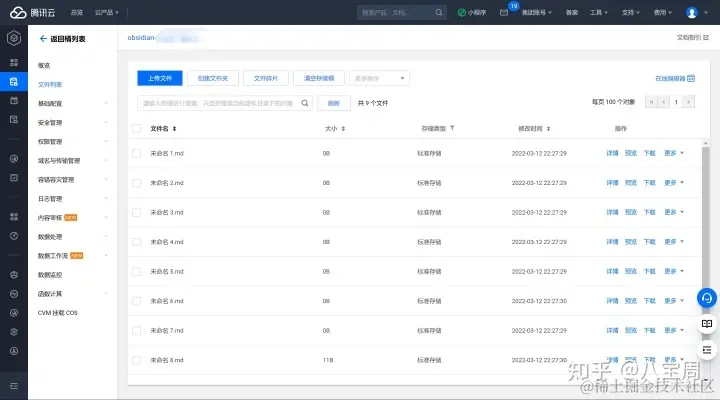This screenshot has height=400, width=720.
Task: Check the box for 未命名 4.md
Action: (x=136, y=242)
